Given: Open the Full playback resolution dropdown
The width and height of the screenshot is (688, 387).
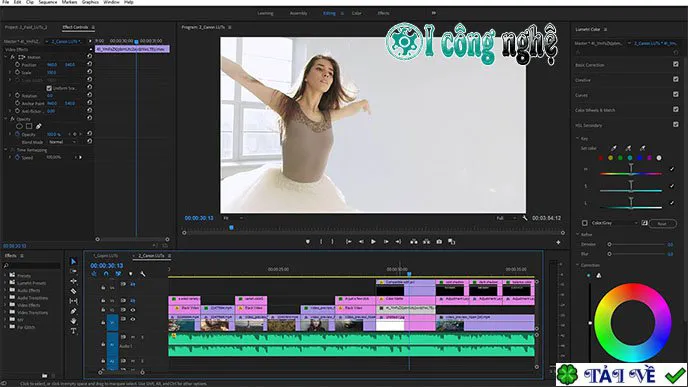Looking at the screenshot, I should click(506, 218).
